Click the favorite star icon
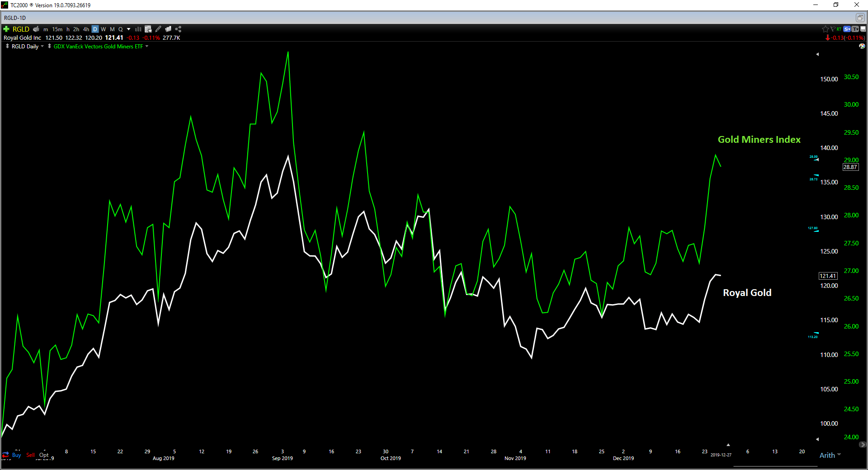This screenshot has width=868, height=470. (825, 29)
